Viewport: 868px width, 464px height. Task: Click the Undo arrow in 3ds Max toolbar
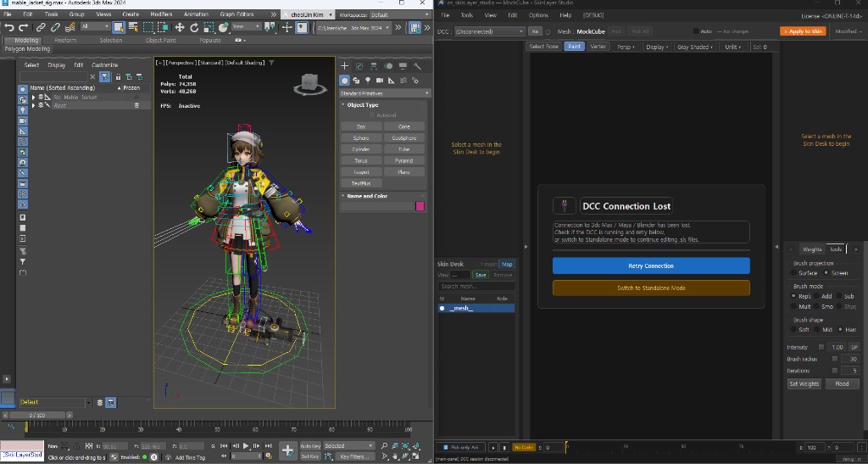pyautogui.click(x=8, y=27)
